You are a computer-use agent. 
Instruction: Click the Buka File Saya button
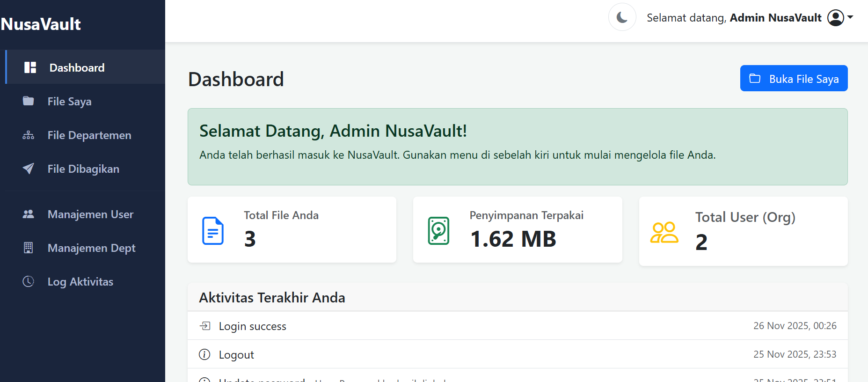coord(794,78)
